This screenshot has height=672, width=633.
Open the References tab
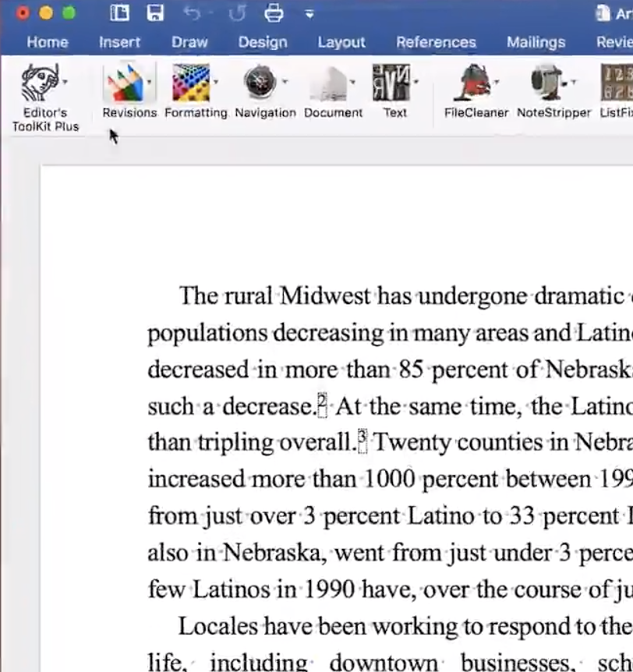tap(435, 42)
